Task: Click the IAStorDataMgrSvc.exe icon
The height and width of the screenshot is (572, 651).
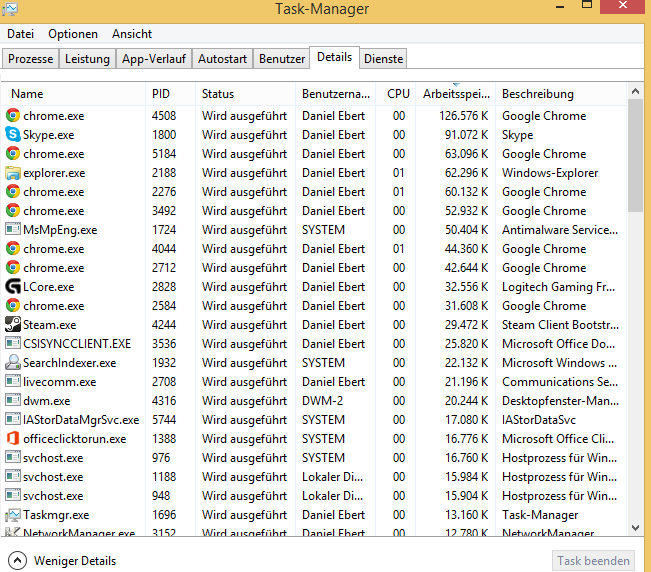Action: 13,420
